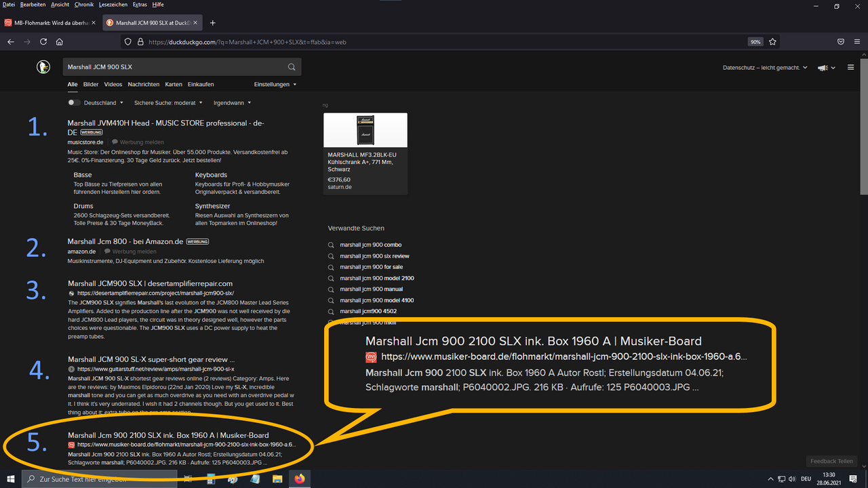Viewport: 868px width, 488px height.
Task: Click the DuckDuckGo logo icon
Action: tap(43, 67)
